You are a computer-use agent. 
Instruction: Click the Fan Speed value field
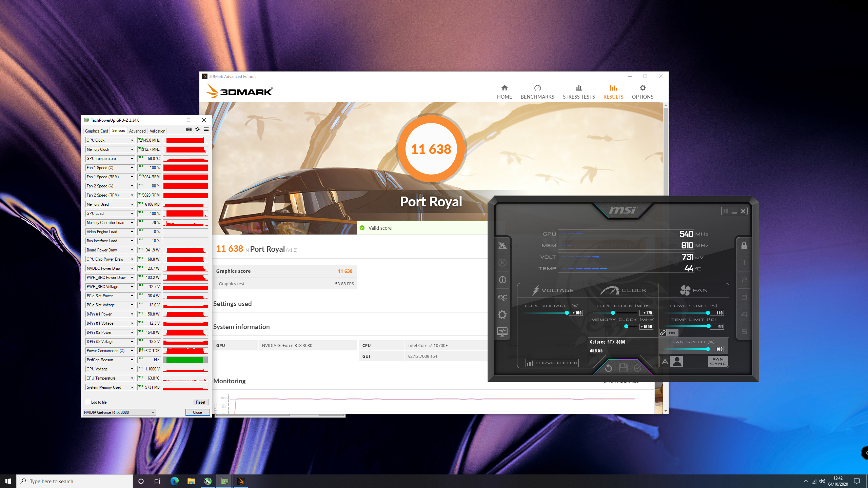pos(717,349)
